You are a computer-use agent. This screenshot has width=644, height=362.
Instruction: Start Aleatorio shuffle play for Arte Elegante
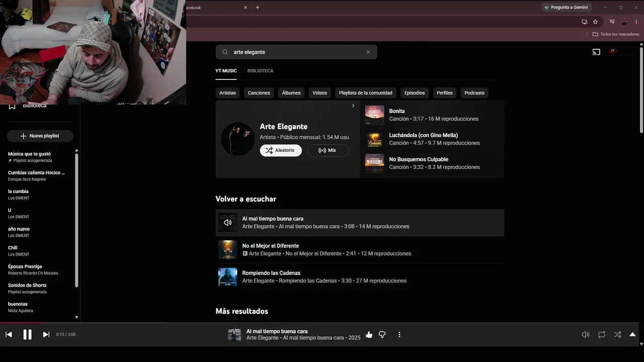pos(281,150)
